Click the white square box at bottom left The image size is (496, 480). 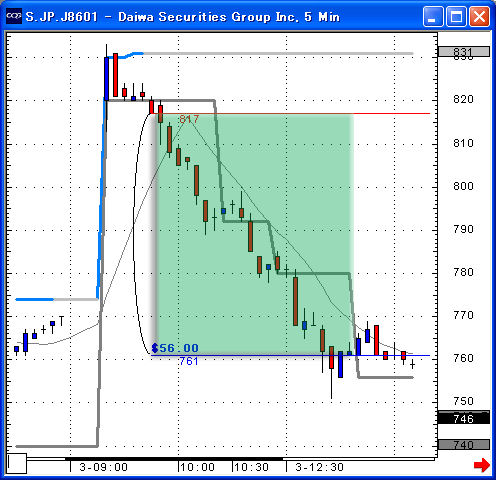(17, 463)
